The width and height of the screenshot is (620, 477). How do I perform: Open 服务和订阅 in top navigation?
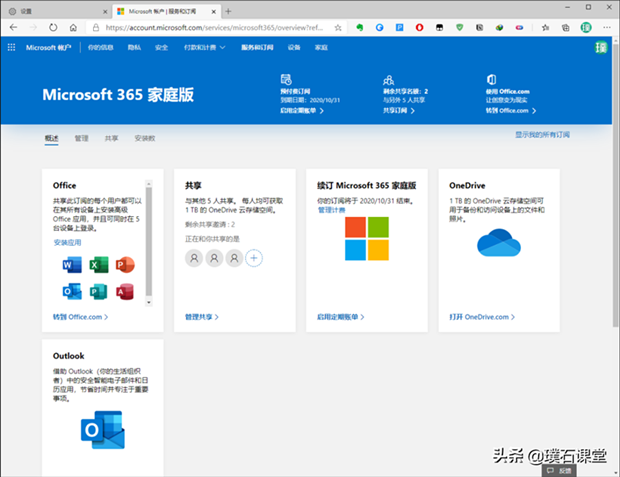pos(257,47)
